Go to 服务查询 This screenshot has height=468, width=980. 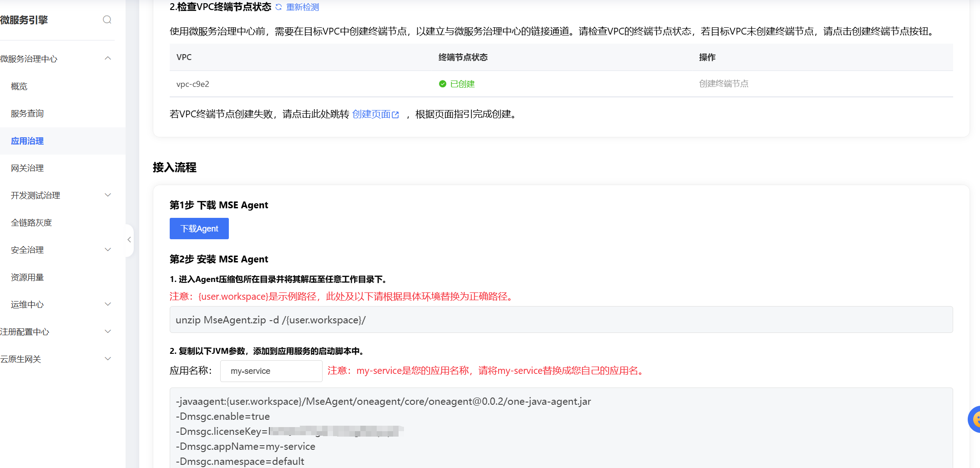tap(27, 114)
